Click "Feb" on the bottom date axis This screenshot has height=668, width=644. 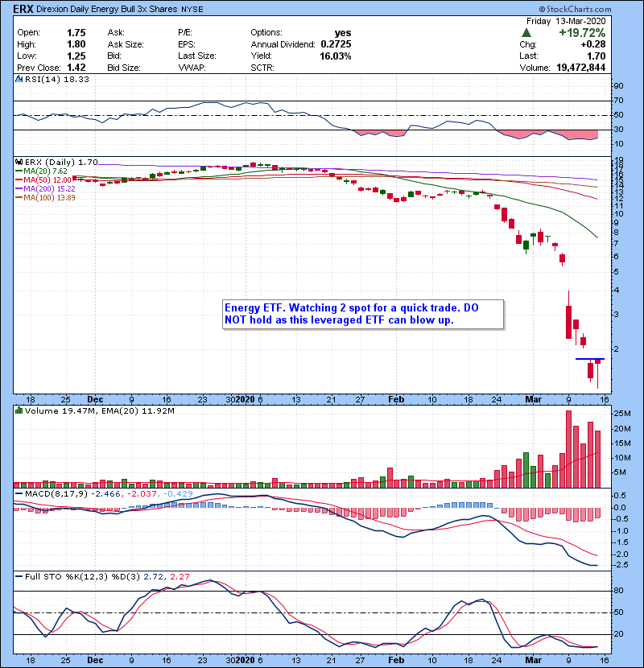point(396,660)
